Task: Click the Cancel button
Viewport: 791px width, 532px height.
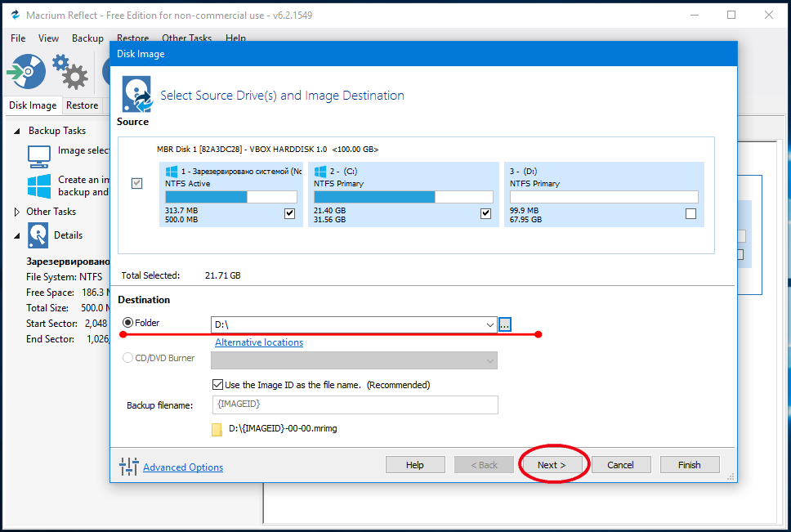Action: coord(620,465)
